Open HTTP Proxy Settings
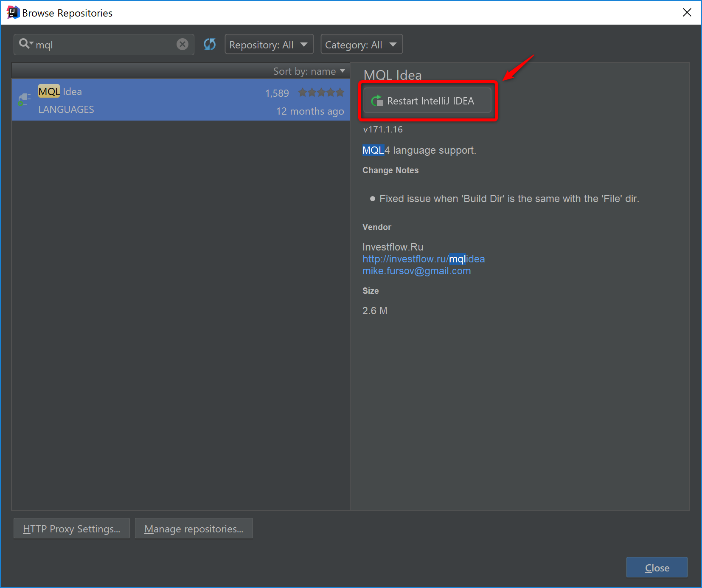Viewport: 702px width, 588px height. (72, 529)
